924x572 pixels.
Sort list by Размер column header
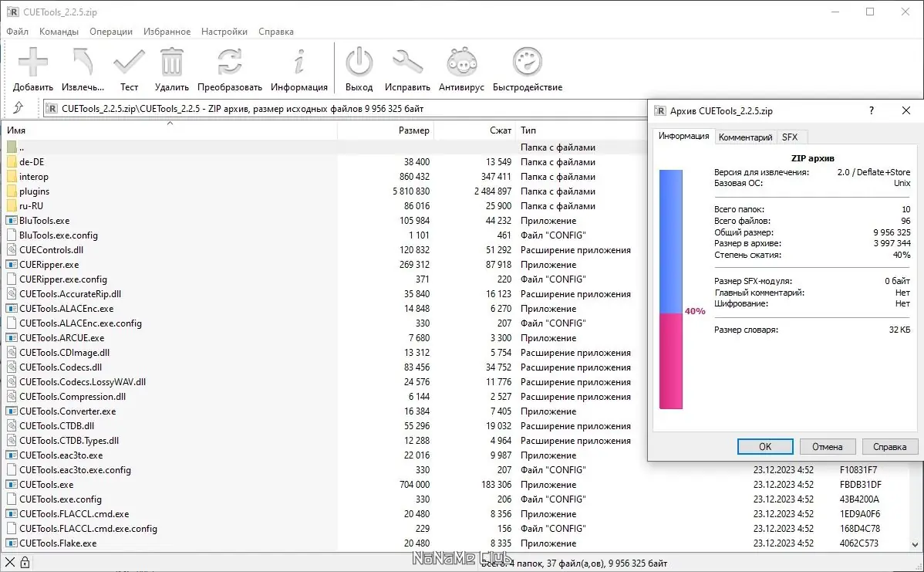[x=386, y=130]
